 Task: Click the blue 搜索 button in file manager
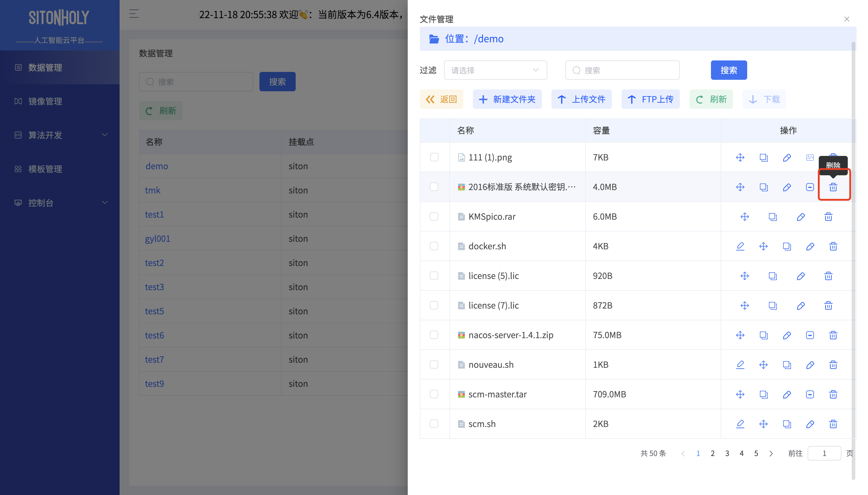pyautogui.click(x=729, y=70)
